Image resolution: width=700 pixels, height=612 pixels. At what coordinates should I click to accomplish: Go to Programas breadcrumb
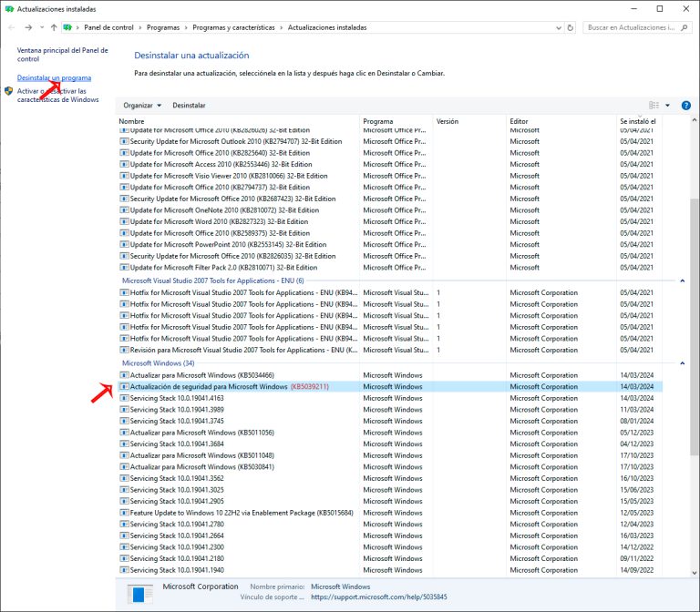(x=163, y=27)
